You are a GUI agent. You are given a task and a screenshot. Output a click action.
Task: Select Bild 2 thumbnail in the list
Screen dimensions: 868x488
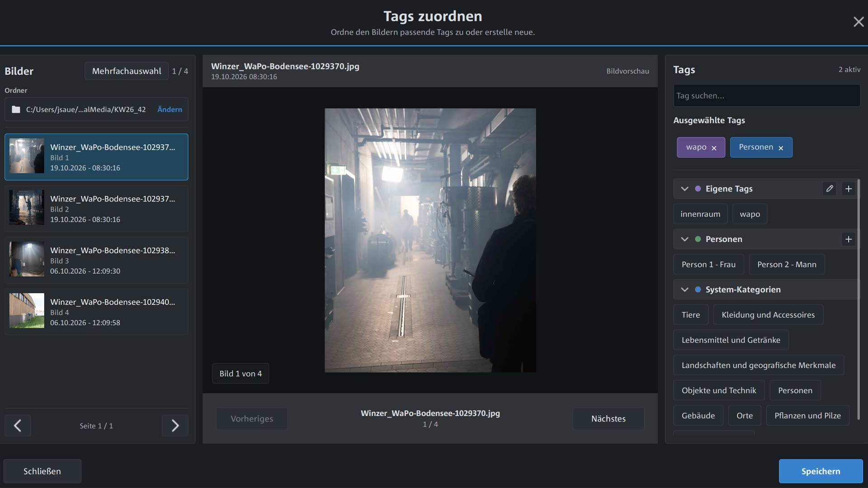27,207
